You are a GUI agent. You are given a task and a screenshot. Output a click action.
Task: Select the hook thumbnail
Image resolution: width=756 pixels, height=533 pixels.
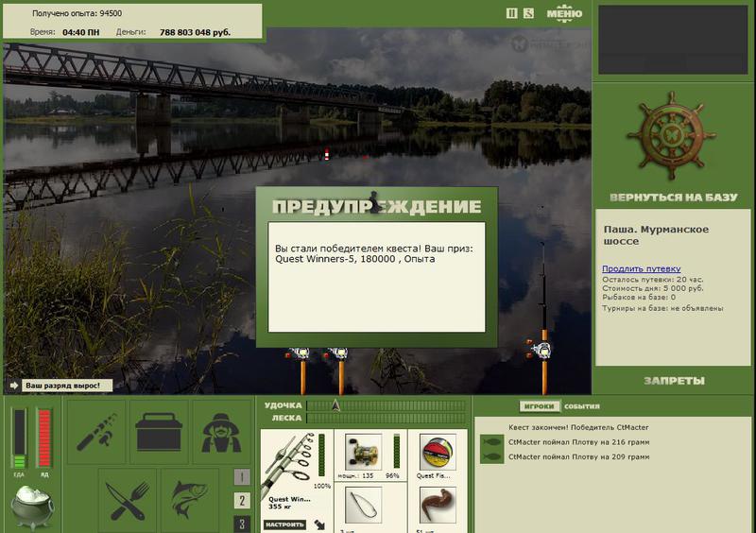click(x=364, y=505)
